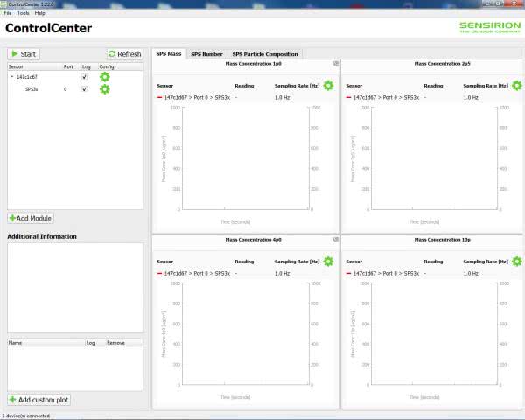Click the Add Module button

pos(31,217)
